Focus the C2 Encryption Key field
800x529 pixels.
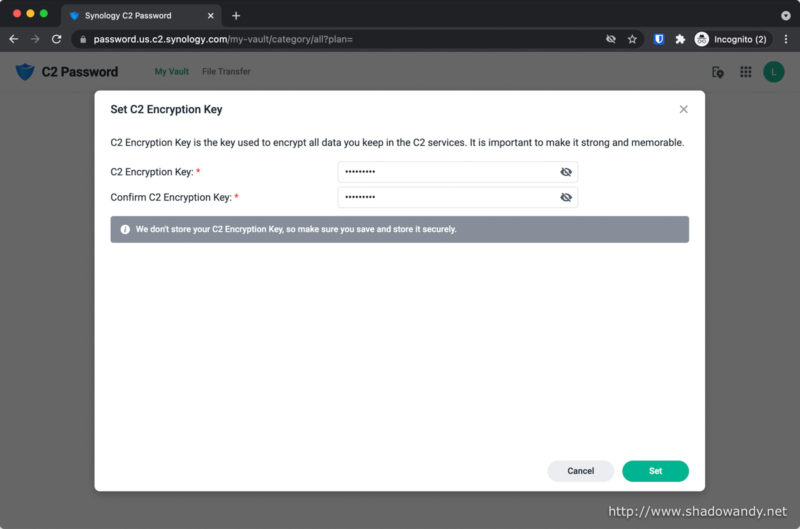[x=458, y=172]
